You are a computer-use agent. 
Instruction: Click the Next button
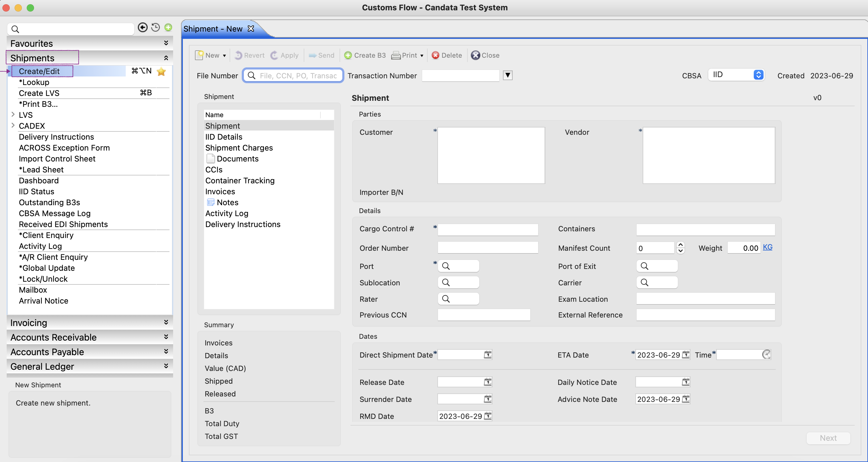(x=828, y=438)
